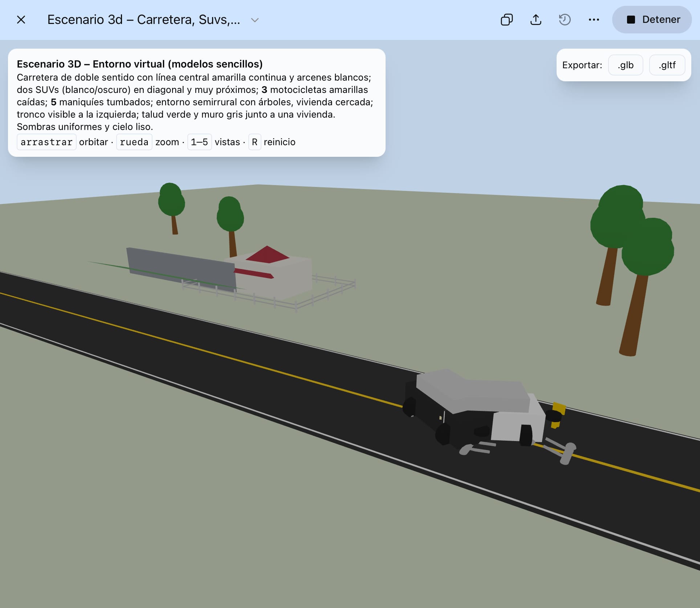Open the three-dots more menu
The width and height of the screenshot is (700, 608).
[594, 20]
